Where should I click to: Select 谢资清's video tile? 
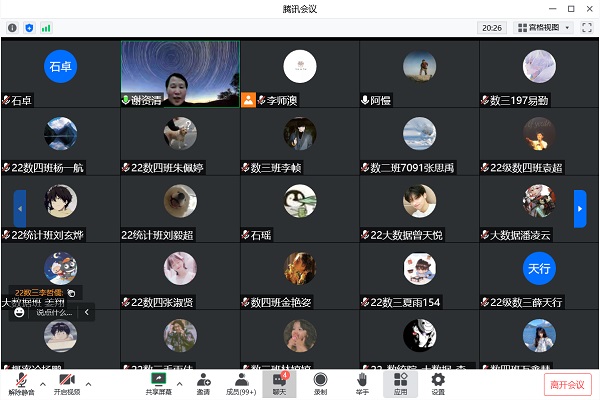[180, 74]
